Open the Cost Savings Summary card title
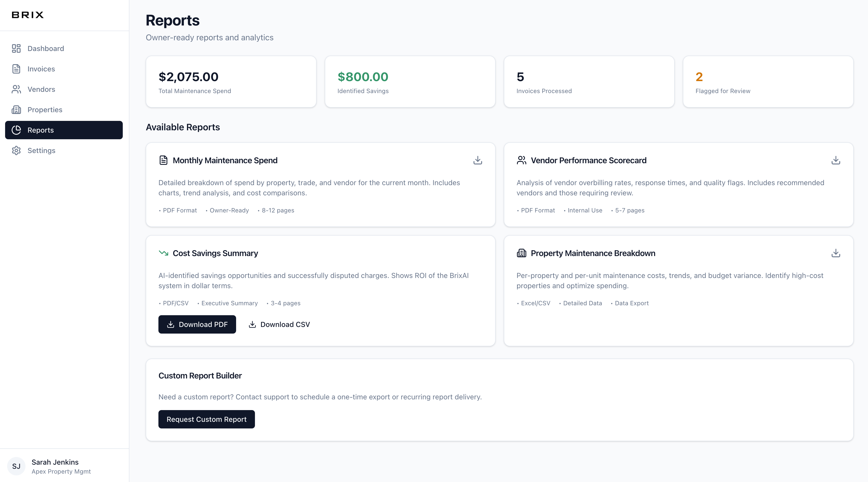The image size is (868, 482). [215, 253]
